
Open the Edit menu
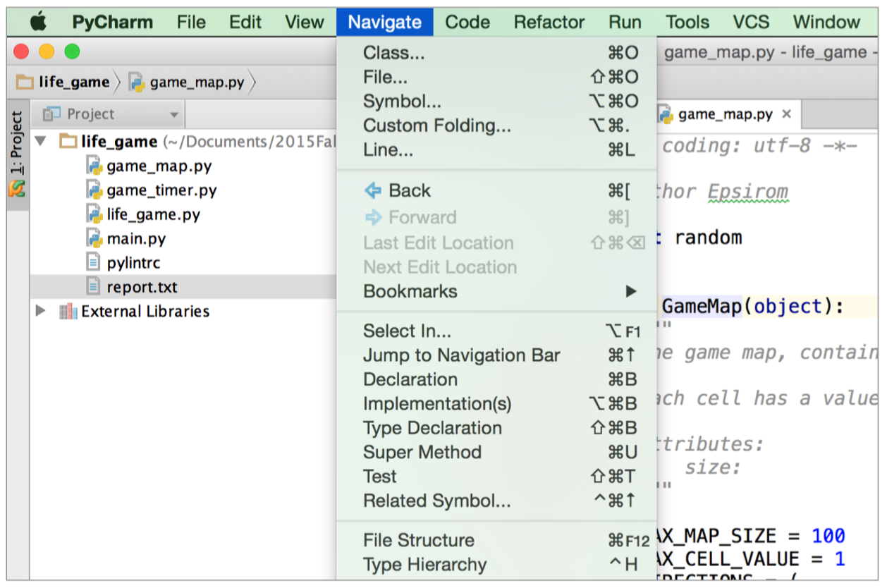[245, 22]
